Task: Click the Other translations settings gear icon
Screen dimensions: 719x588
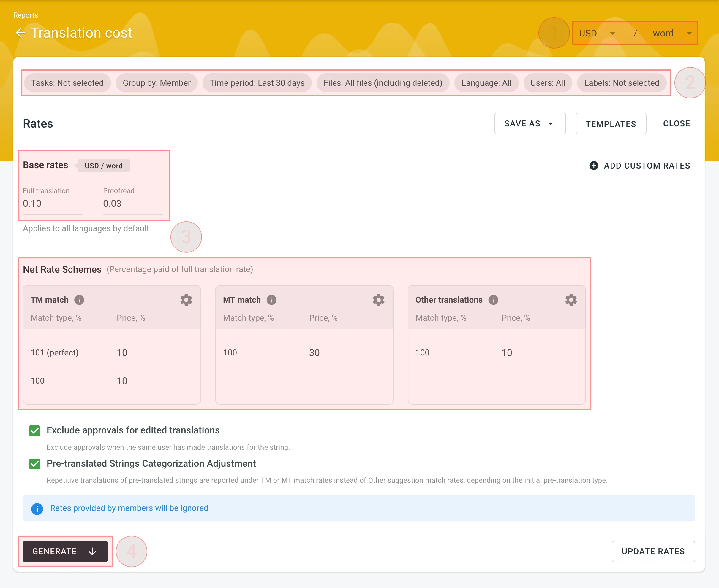Action: [x=570, y=299]
